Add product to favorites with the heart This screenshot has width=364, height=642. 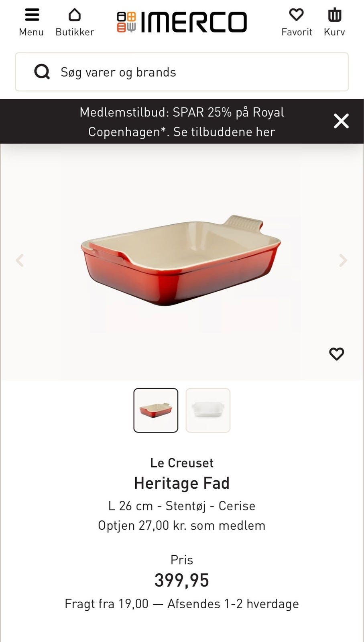tap(336, 354)
